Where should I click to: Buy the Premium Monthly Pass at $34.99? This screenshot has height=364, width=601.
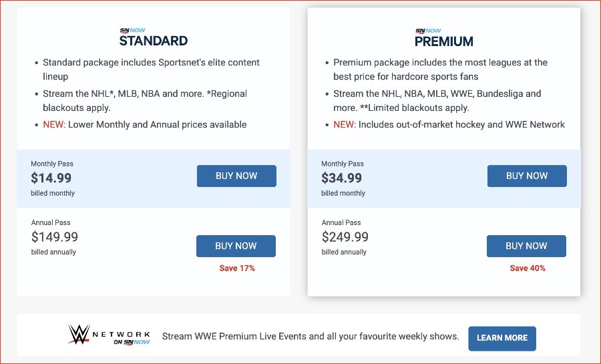coord(527,176)
